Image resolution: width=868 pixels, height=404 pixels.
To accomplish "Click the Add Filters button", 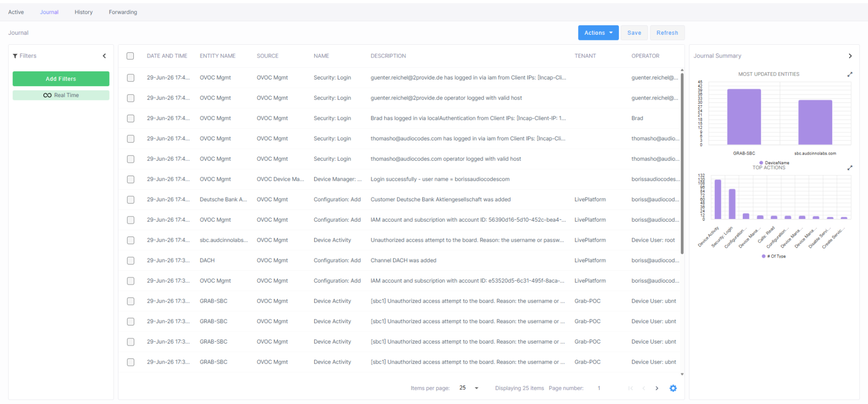I will [61, 79].
